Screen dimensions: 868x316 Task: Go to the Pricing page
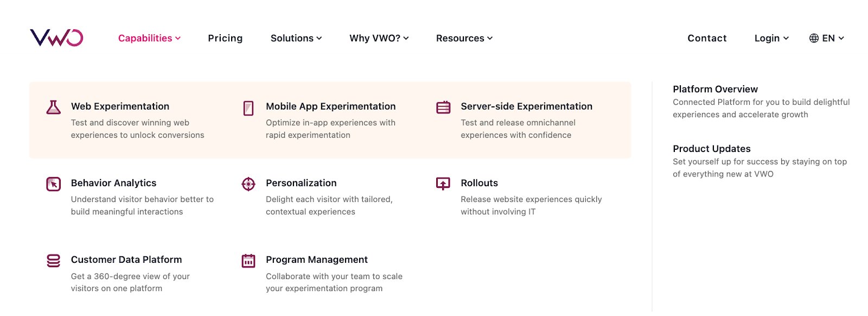click(225, 38)
